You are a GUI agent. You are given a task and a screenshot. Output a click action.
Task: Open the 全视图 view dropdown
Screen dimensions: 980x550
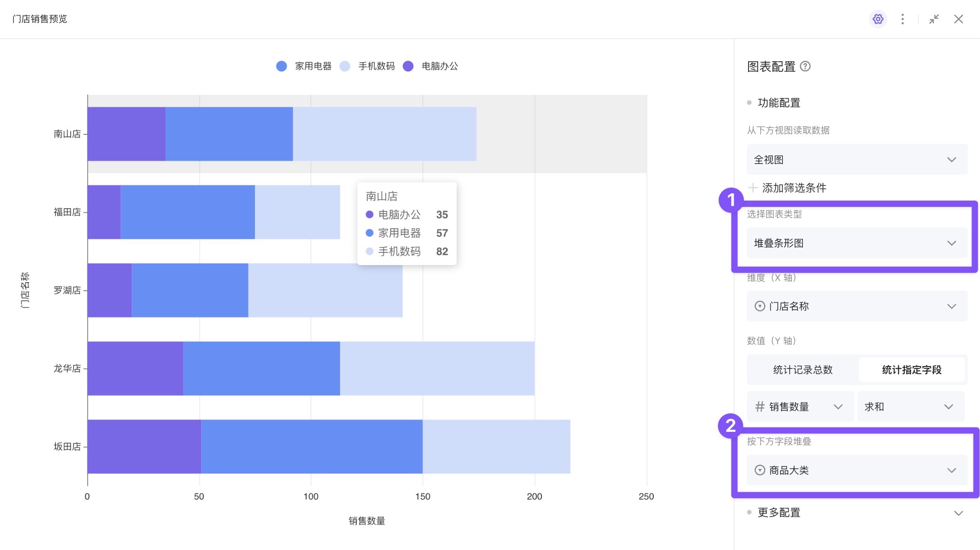856,160
